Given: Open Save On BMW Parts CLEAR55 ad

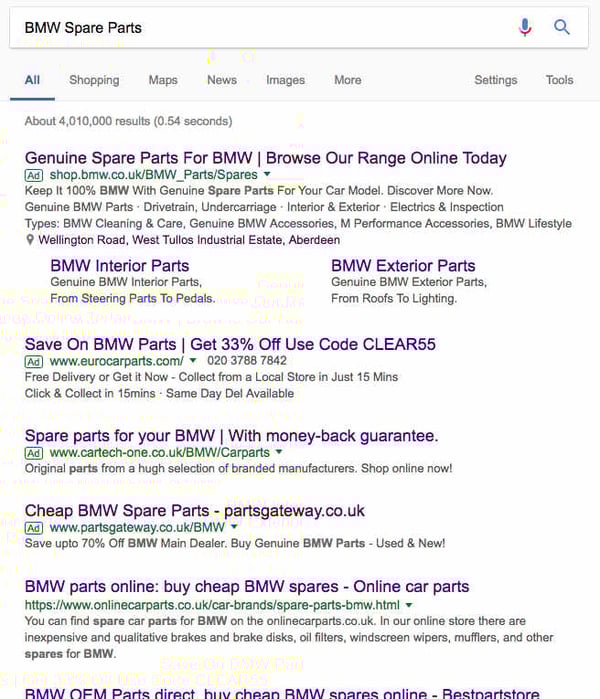Looking at the screenshot, I should [x=230, y=345].
